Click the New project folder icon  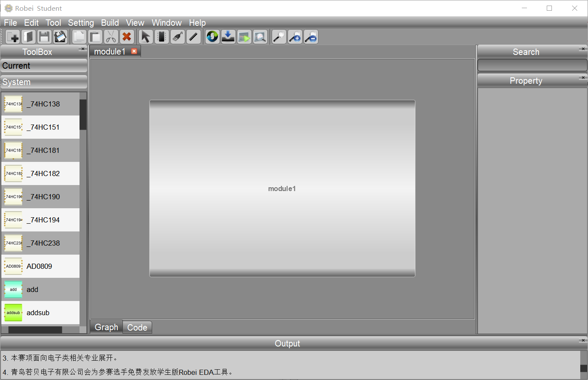coord(13,36)
